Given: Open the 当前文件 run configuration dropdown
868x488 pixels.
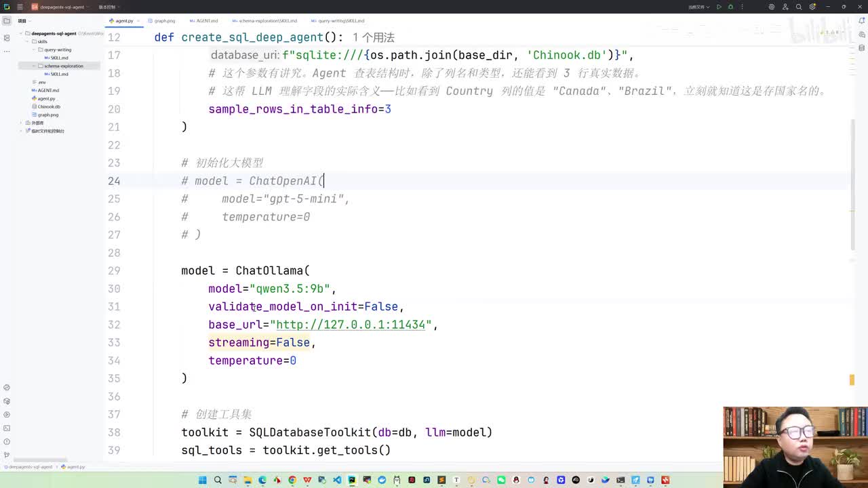Looking at the screenshot, I should [698, 7].
